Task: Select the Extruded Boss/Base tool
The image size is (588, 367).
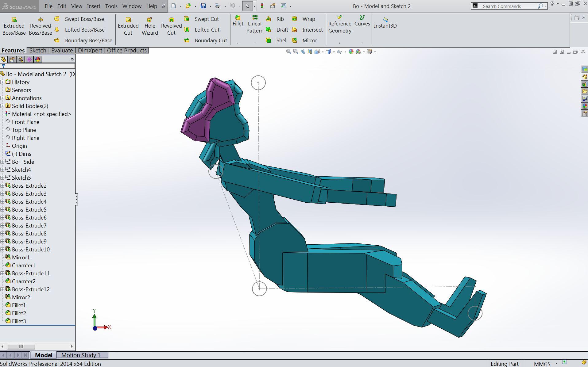Action: 14,26
